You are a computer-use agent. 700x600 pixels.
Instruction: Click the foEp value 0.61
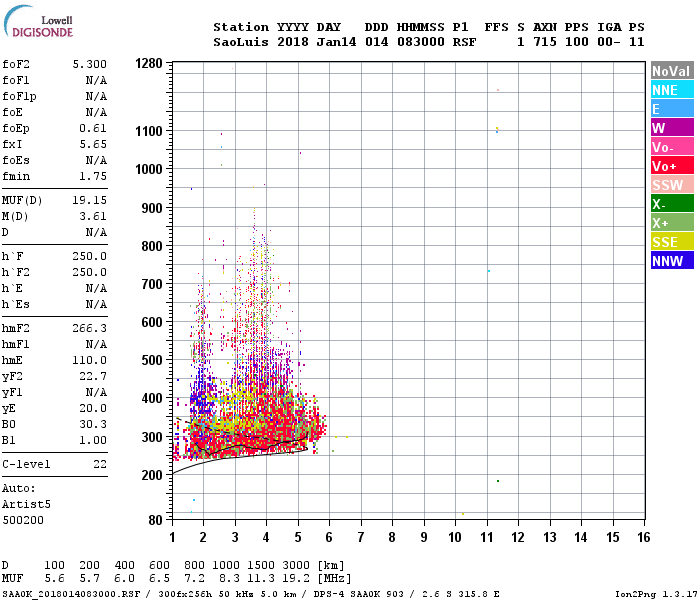[x=93, y=128]
